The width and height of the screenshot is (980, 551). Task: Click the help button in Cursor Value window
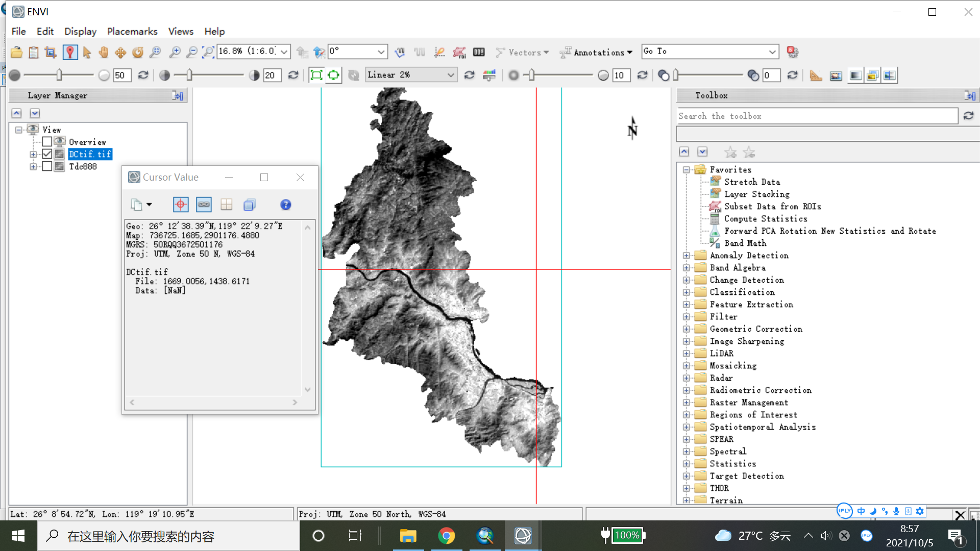pos(285,205)
